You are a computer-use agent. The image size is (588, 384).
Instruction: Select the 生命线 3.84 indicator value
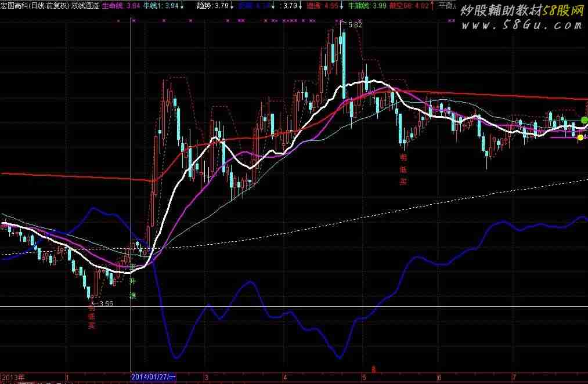[x=121, y=6]
